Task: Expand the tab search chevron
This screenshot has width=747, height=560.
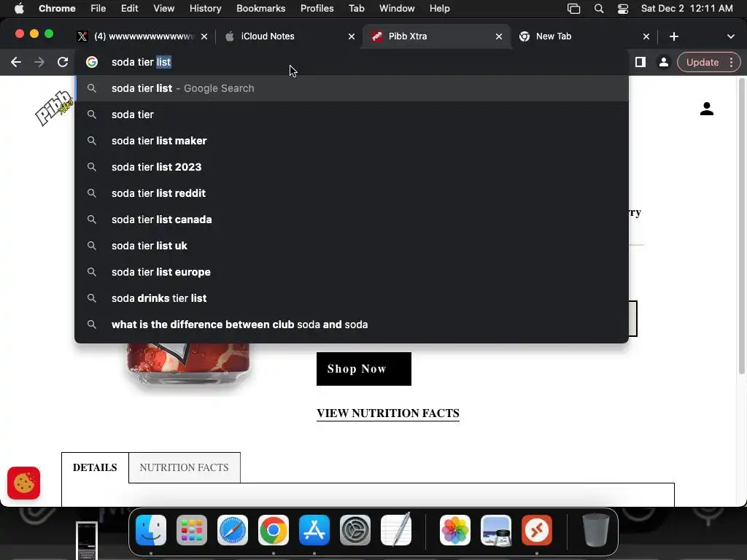Action: tap(730, 36)
